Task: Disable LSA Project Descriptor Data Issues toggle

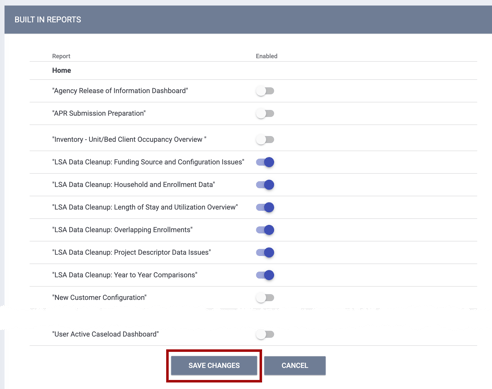Action: (x=265, y=253)
